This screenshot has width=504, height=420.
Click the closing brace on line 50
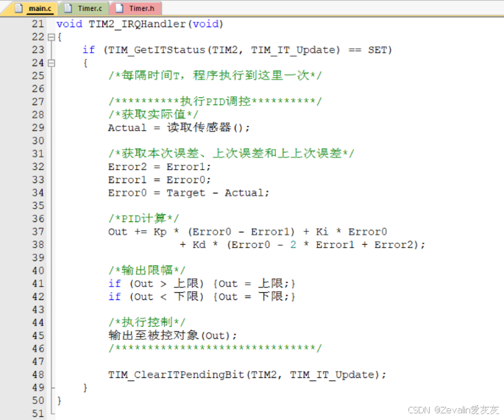point(59,401)
